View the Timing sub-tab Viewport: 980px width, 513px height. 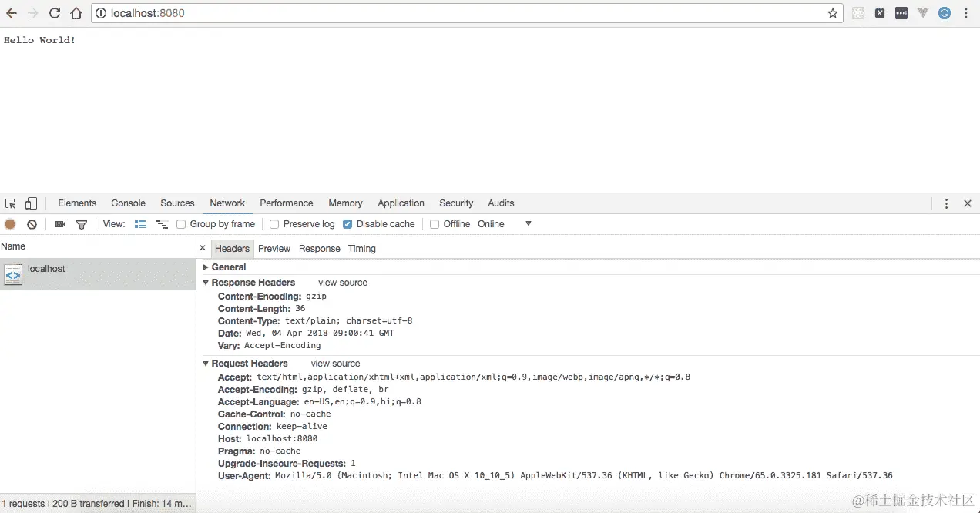pyautogui.click(x=361, y=249)
